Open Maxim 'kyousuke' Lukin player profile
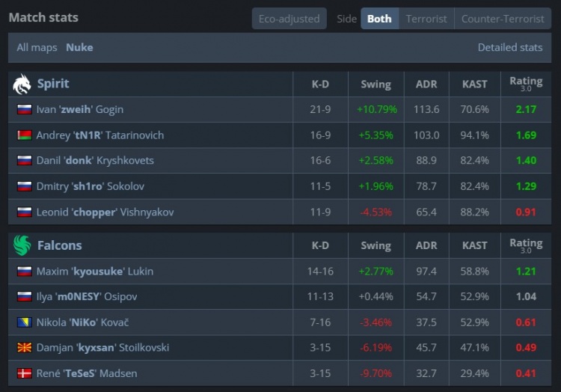561x392 pixels. pyautogui.click(x=94, y=271)
